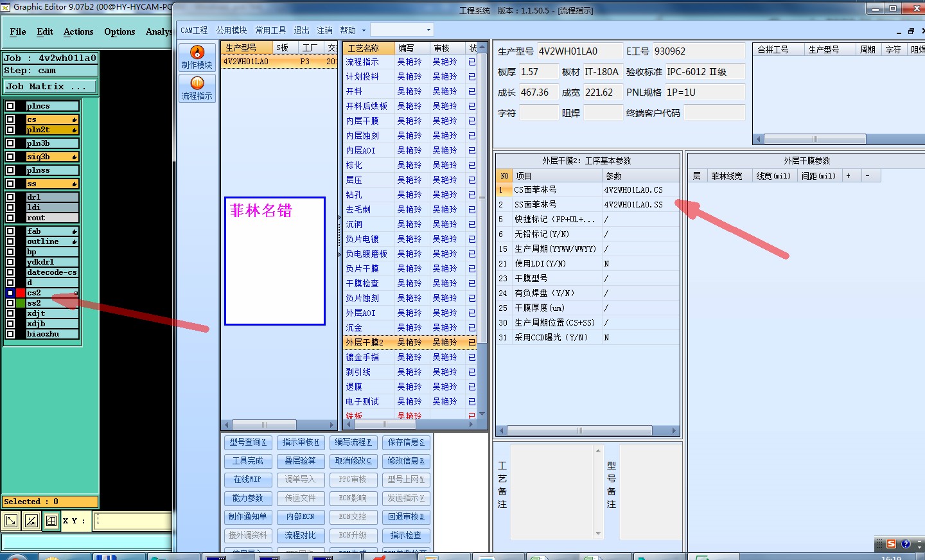The image size is (925, 560).
Task: Click the status icon on 沉金 row
Action: pos(472,328)
